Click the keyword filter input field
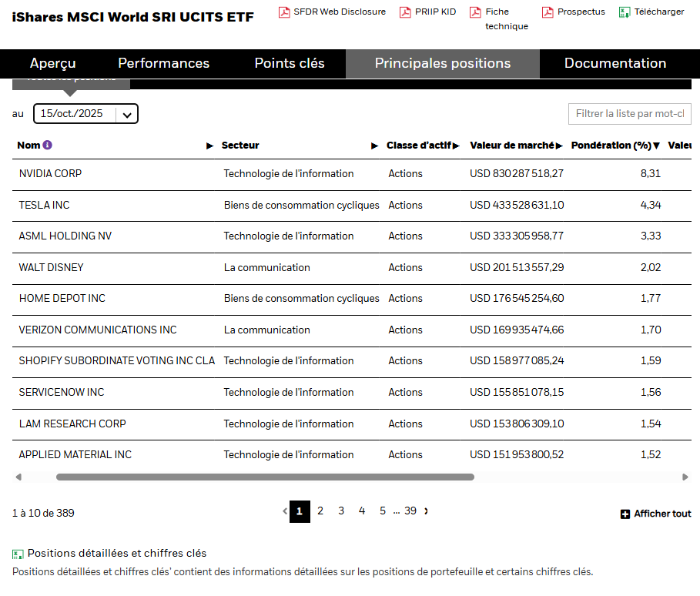Screen dimensions: 700x596 [629, 114]
